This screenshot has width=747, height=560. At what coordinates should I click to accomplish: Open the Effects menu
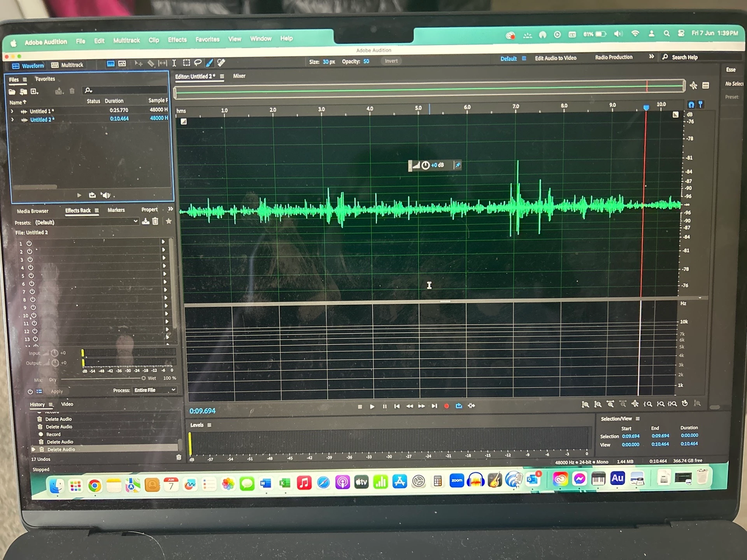(x=177, y=40)
